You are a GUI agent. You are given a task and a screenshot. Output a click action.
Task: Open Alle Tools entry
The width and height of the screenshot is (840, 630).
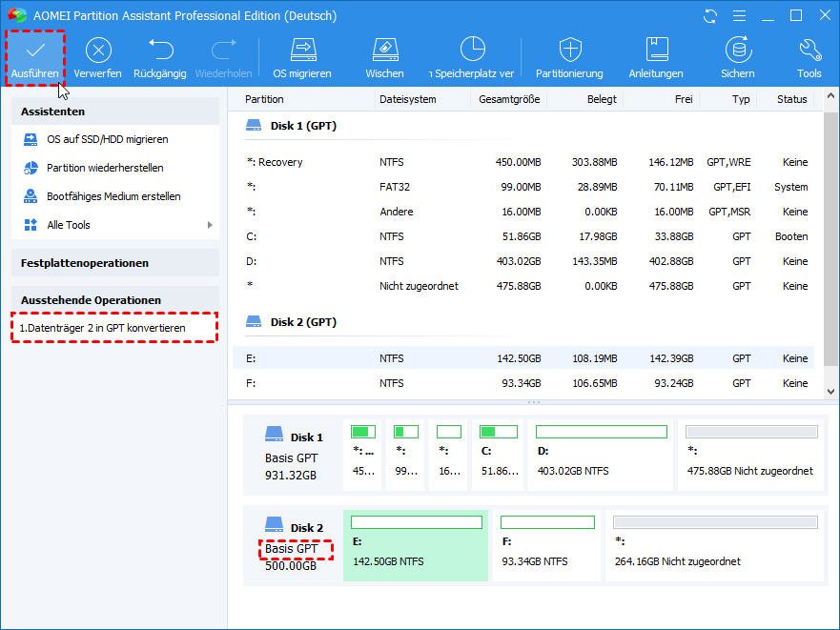click(x=69, y=225)
